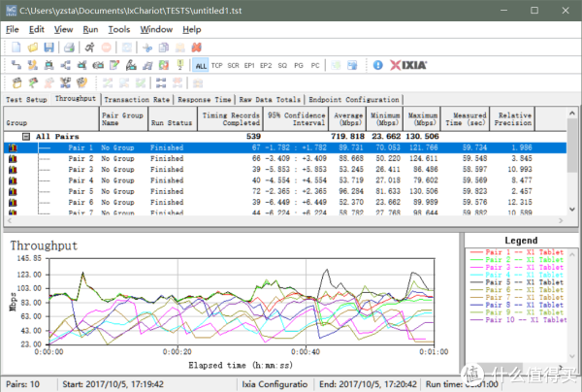The height and width of the screenshot is (392, 582).
Task: Add a new endpoint pair icon
Action: [16, 65]
